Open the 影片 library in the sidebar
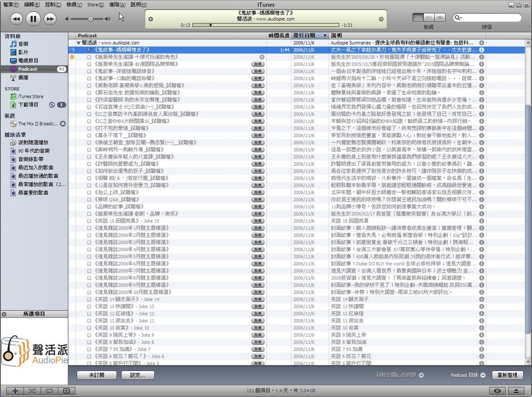Viewport: 532px width, 397px height. [x=23, y=52]
